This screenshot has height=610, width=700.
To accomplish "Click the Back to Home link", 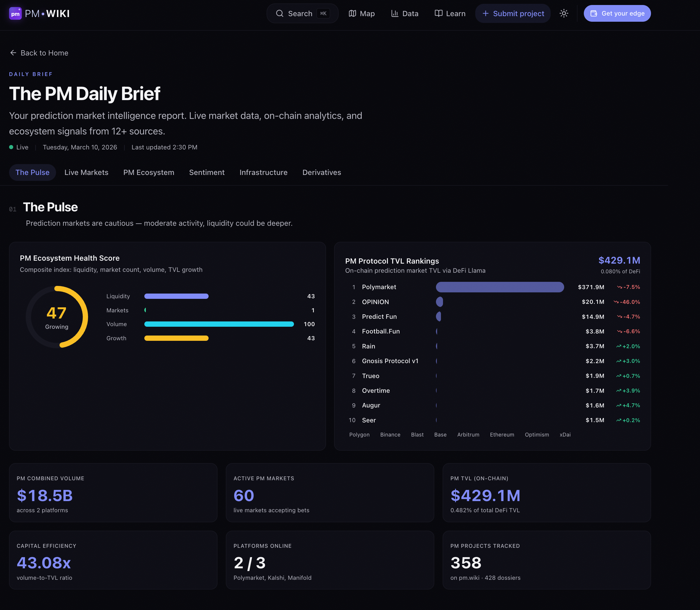I will [x=44, y=53].
